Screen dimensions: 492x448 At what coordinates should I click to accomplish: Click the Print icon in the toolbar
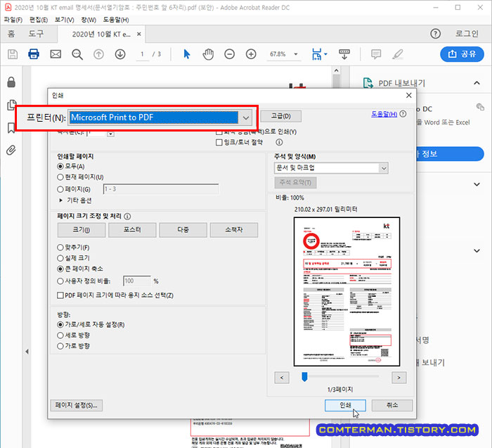tap(34, 54)
